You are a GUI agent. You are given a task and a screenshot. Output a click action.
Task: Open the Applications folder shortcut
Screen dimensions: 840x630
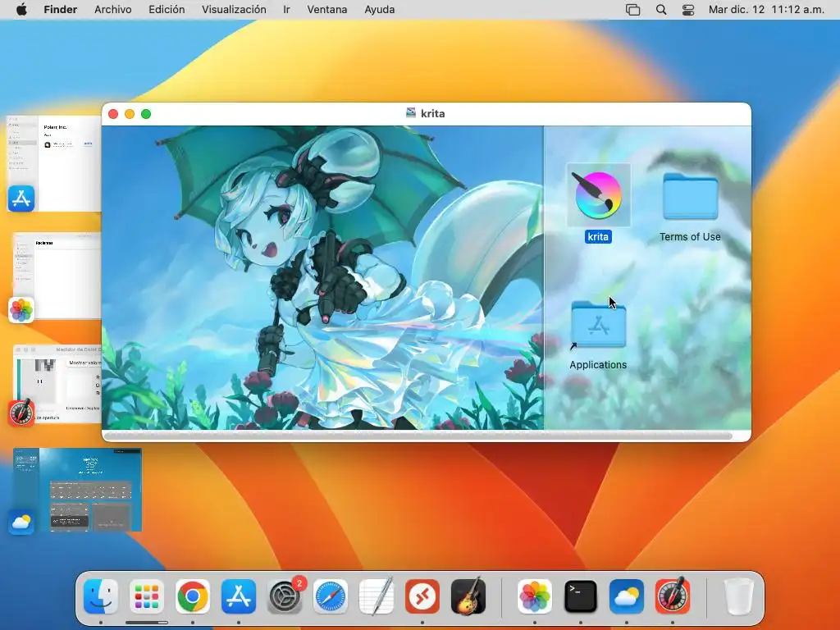598,324
